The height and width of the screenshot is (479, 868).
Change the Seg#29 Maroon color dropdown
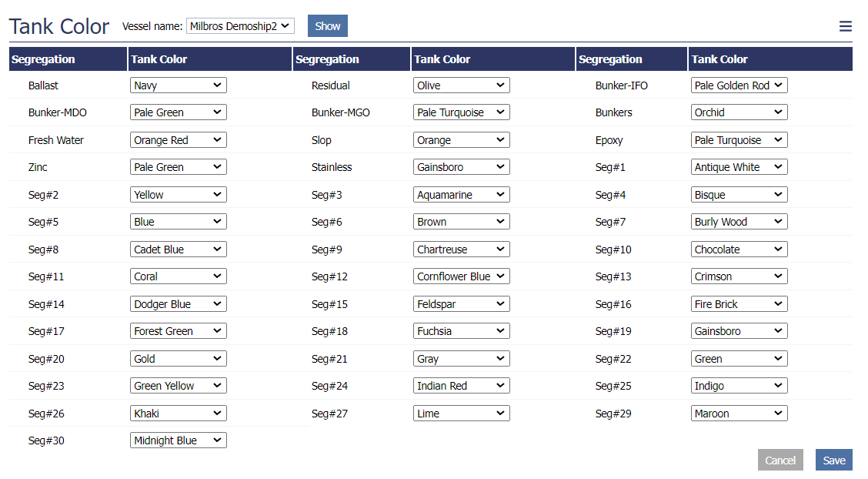[739, 414]
